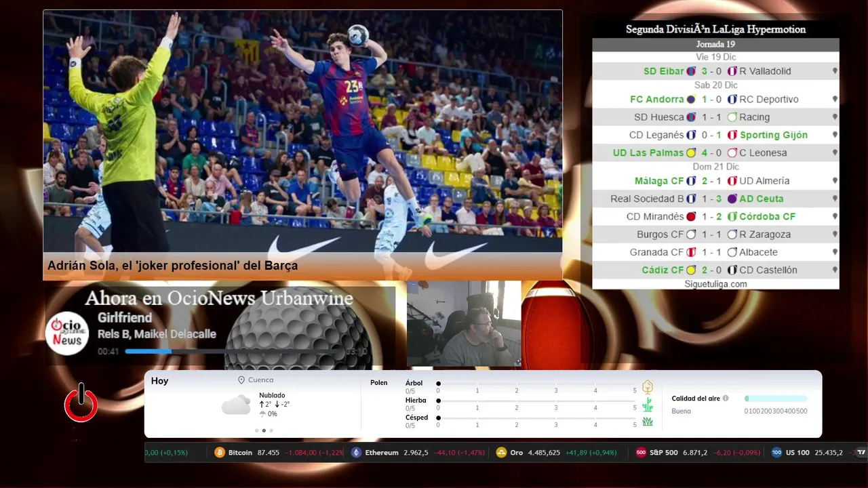Click the map pin on Real Sociedad B row
This screenshot has width=868, height=488.
(x=835, y=199)
